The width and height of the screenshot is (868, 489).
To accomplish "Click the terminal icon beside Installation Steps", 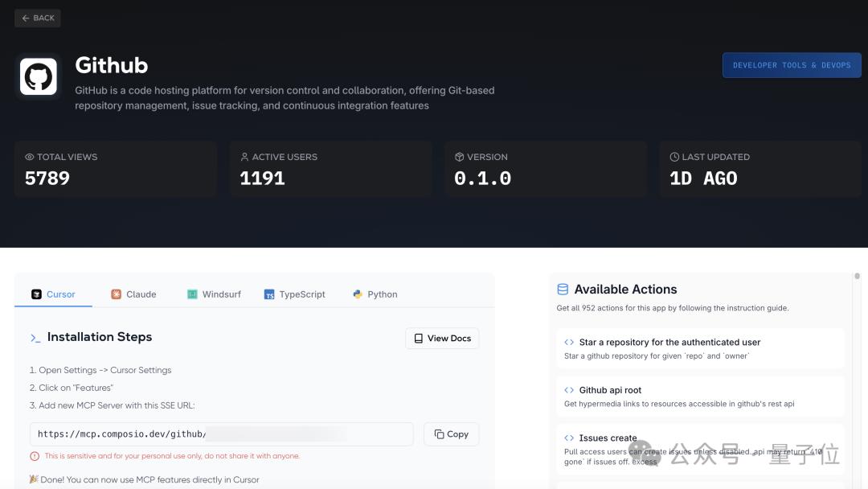I will point(35,338).
